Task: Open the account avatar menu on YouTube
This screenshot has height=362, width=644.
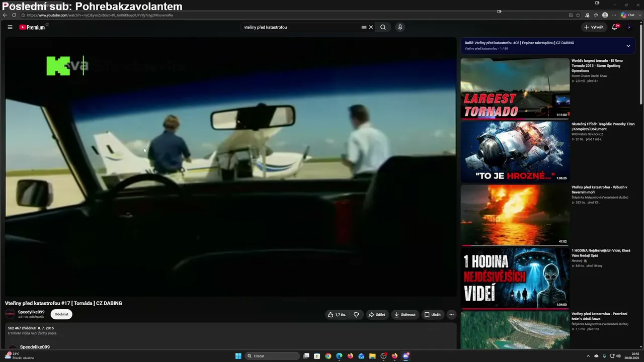Action: 629,27
